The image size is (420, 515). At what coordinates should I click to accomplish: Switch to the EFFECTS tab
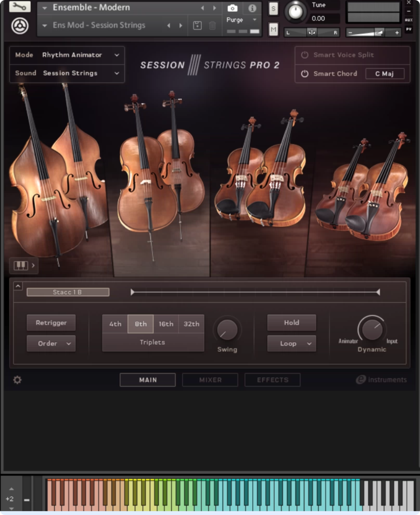(x=273, y=380)
